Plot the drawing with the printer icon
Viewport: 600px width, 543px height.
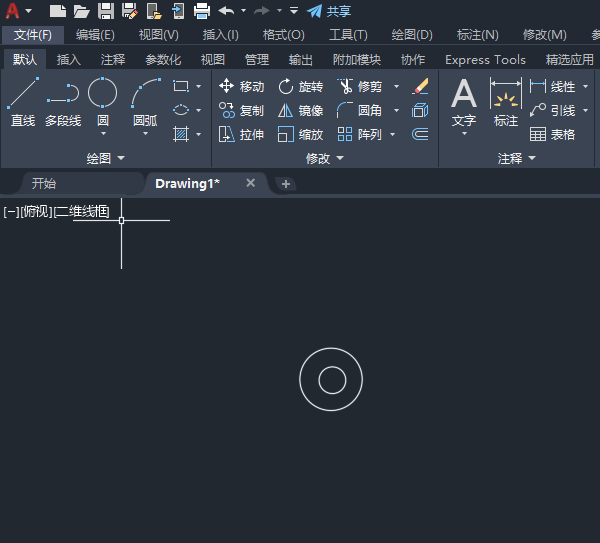pos(202,11)
